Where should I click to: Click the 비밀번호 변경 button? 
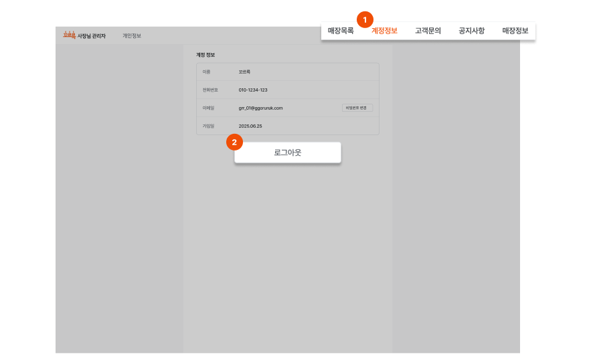pyautogui.click(x=357, y=108)
